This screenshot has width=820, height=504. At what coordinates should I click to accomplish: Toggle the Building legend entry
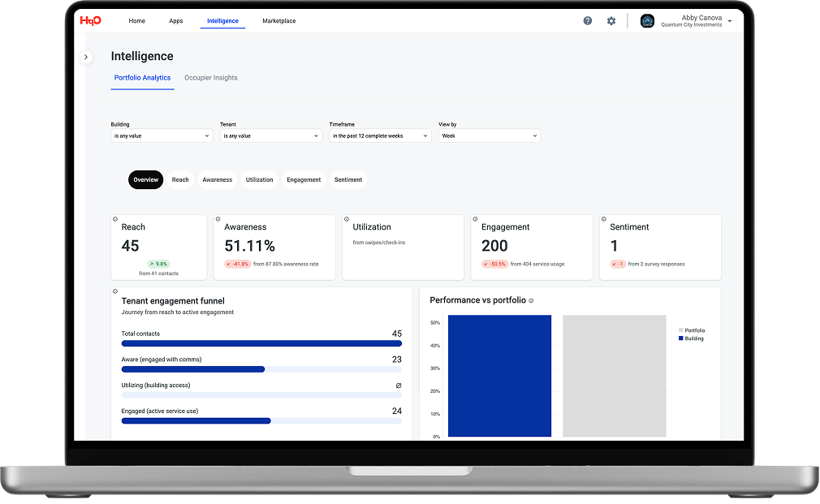[691, 338]
